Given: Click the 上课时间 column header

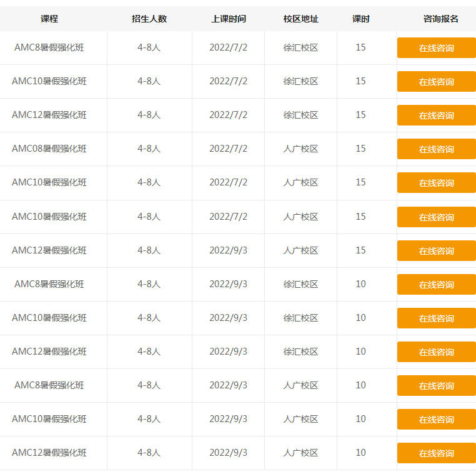Looking at the screenshot, I should (x=229, y=19).
